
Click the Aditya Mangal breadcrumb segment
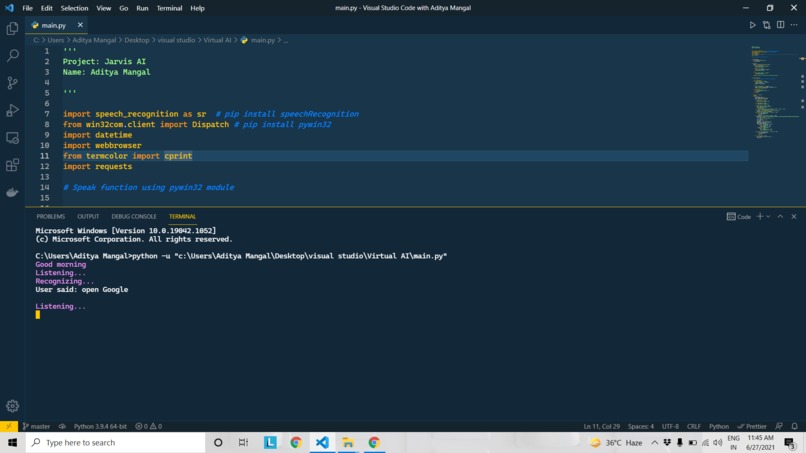(94, 40)
